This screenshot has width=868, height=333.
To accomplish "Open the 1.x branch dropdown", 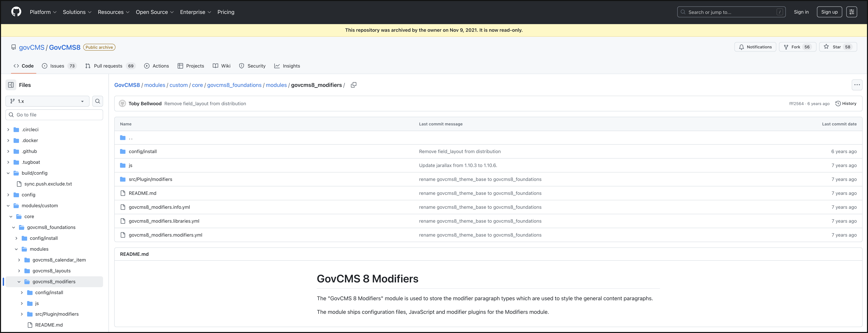I will (x=47, y=101).
